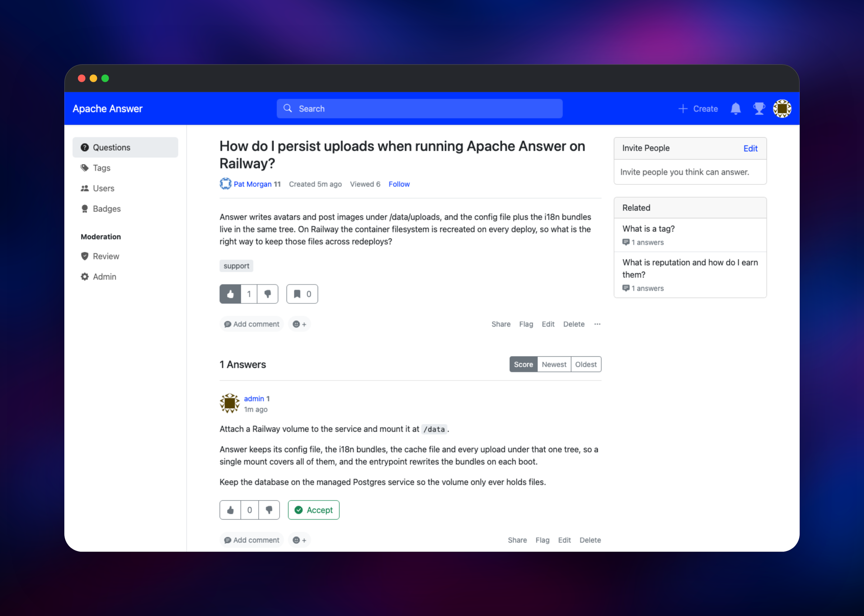Follow this question
This screenshot has height=616, width=864.
coord(399,184)
